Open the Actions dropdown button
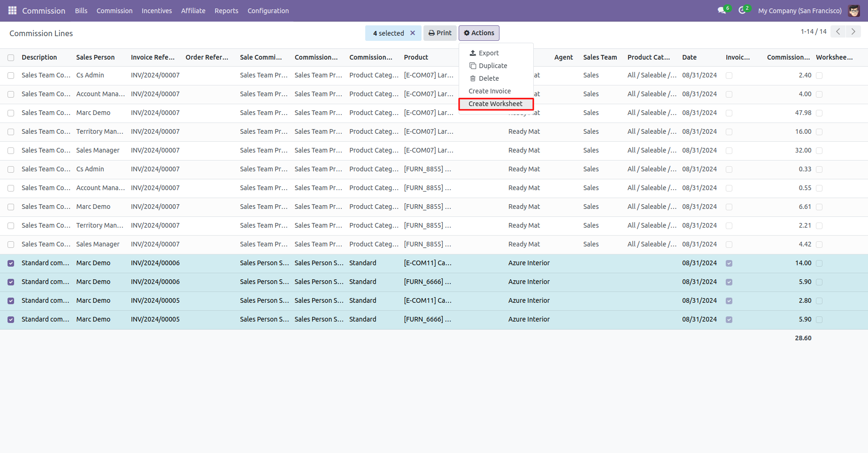The height and width of the screenshot is (453, 868). (479, 33)
